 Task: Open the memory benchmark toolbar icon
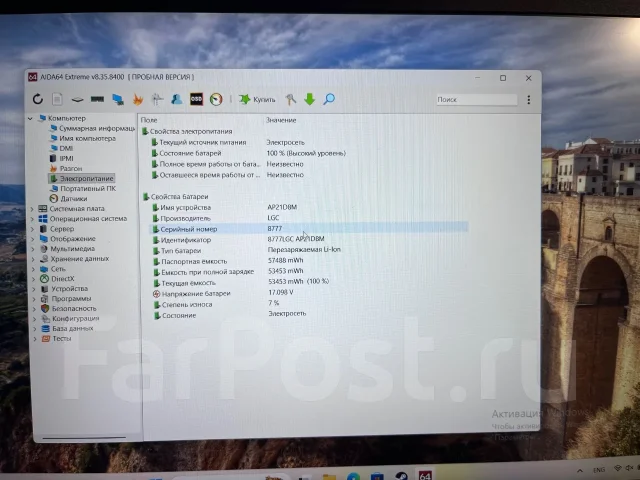point(97,99)
